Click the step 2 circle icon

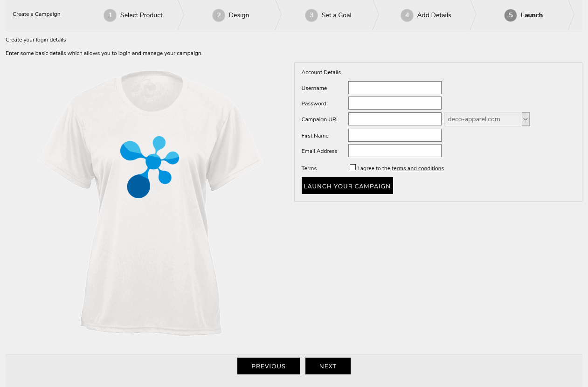[219, 15]
